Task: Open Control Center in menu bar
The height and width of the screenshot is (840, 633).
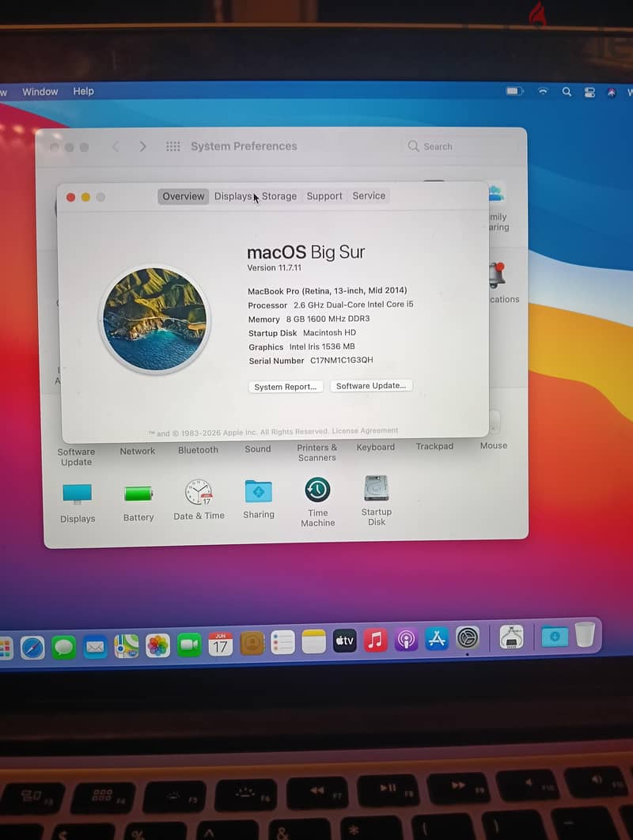Action: 589,93
